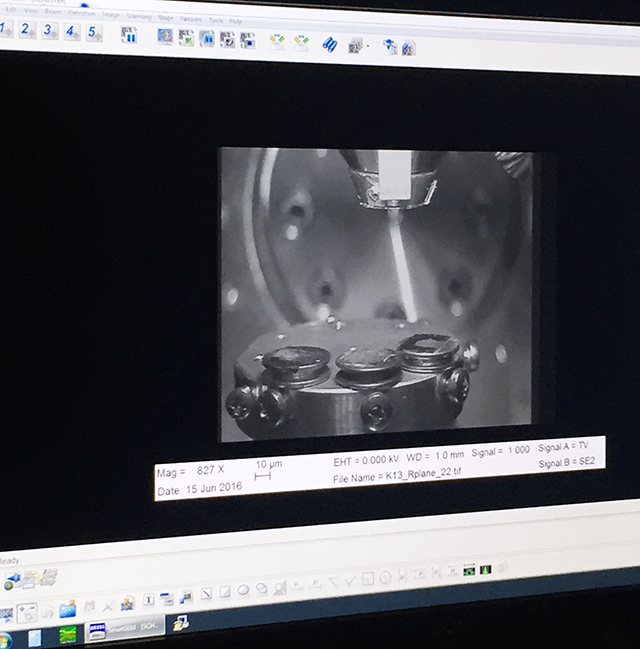Click the blue arrow export image icon
This screenshot has width=640, height=649.
click(x=389, y=47)
